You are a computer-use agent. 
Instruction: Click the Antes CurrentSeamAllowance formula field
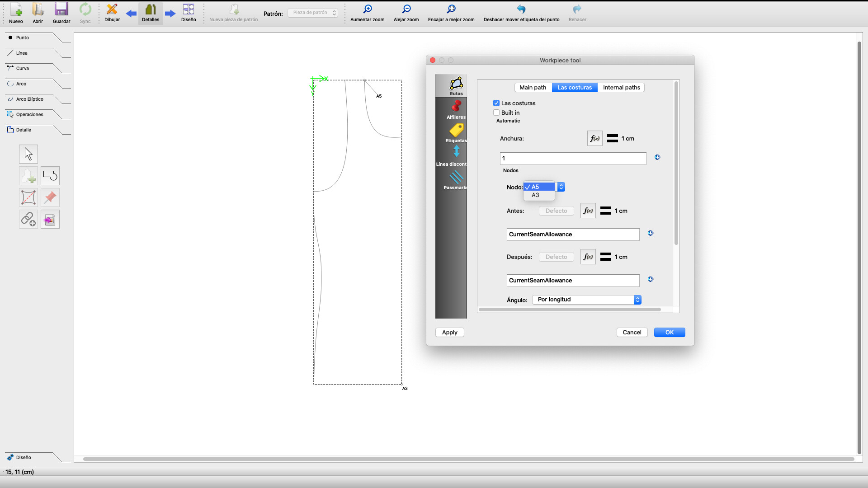click(x=572, y=235)
